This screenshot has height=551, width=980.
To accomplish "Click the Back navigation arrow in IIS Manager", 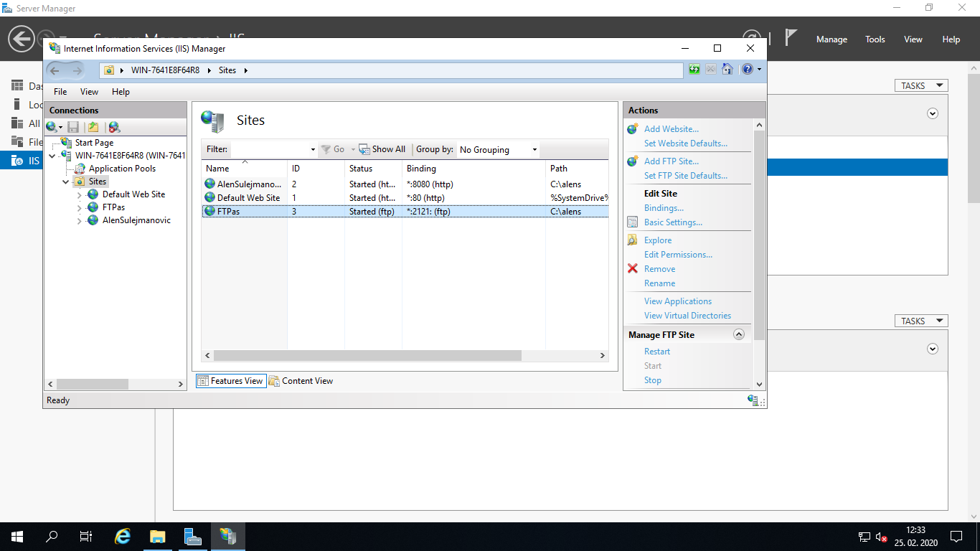I will [55, 70].
